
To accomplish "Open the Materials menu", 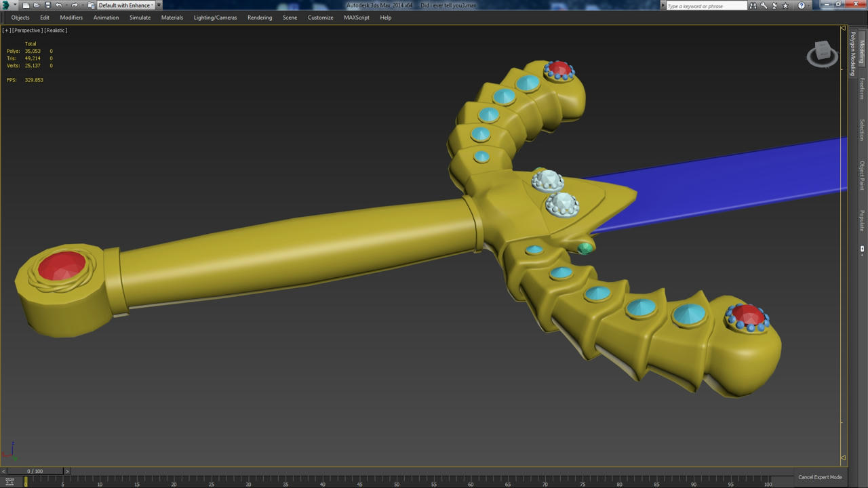I will pos(172,18).
